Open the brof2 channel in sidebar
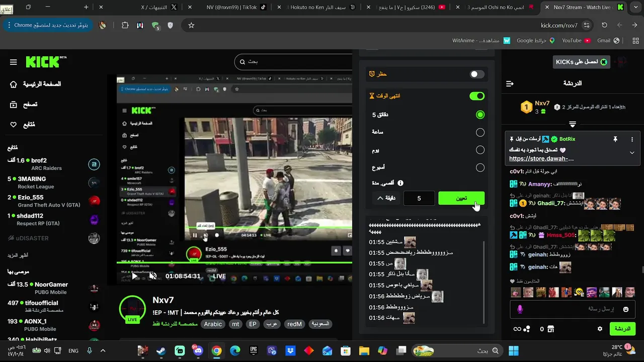Viewport: 644px width, 362px height. [54, 164]
